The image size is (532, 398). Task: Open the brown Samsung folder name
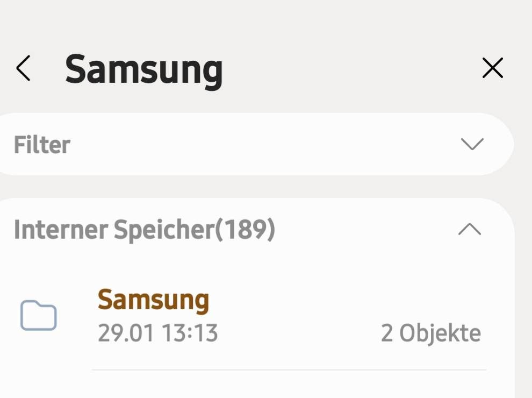pyautogui.click(x=153, y=300)
